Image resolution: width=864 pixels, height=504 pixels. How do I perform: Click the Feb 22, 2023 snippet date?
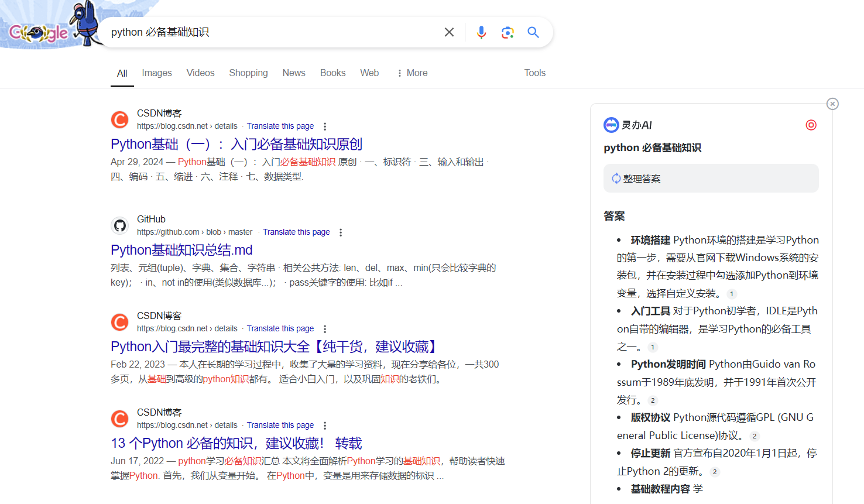[x=138, y=365]
